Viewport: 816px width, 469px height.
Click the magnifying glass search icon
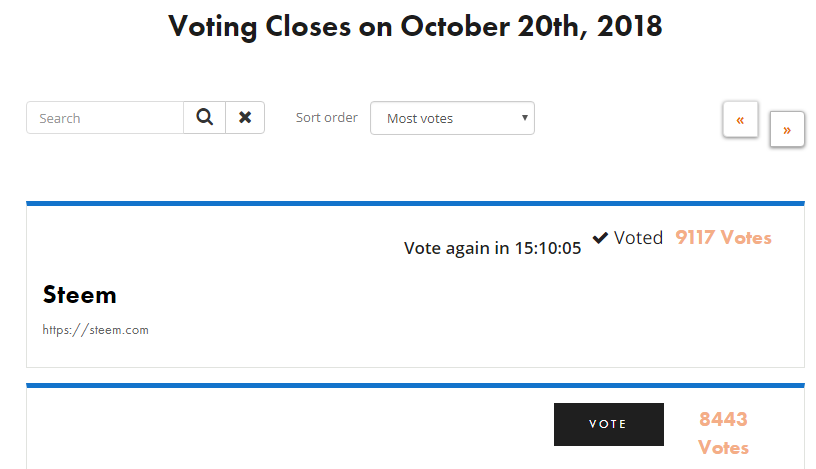click(x=205, y=118)
